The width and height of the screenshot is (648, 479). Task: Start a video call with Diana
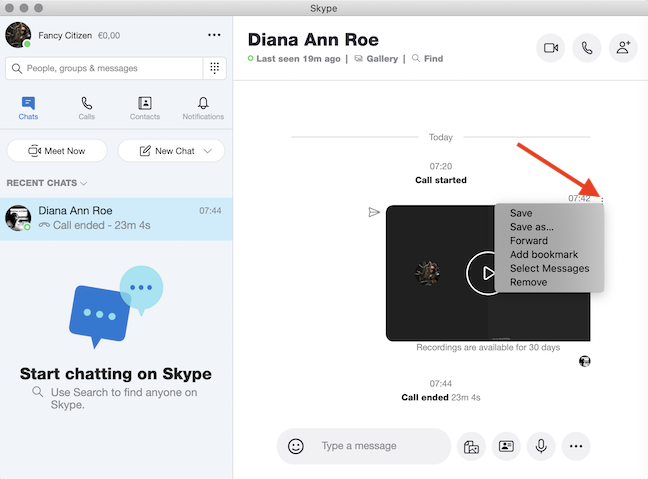[550, 48]
